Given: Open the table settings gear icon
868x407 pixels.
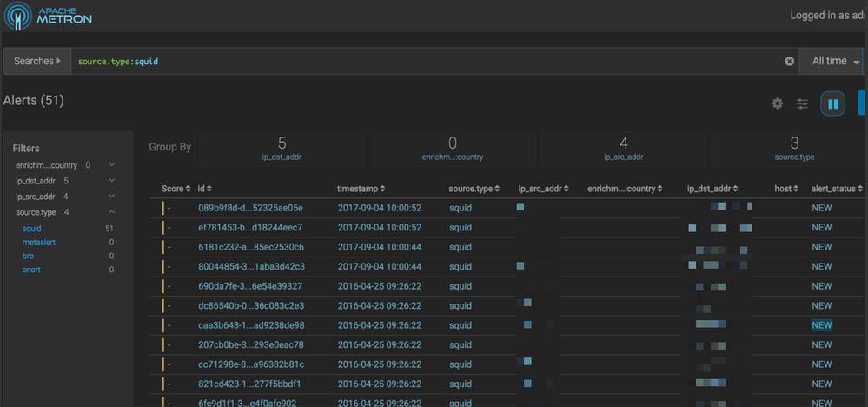Looking at the screenshot, I should 777,103.
